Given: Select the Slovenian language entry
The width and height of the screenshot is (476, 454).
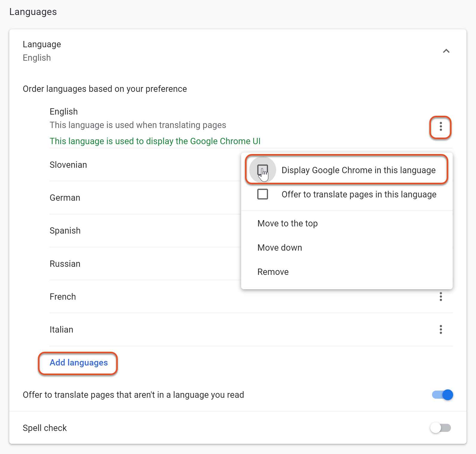Looking at the screenshot, I should [x=68, y=165].
